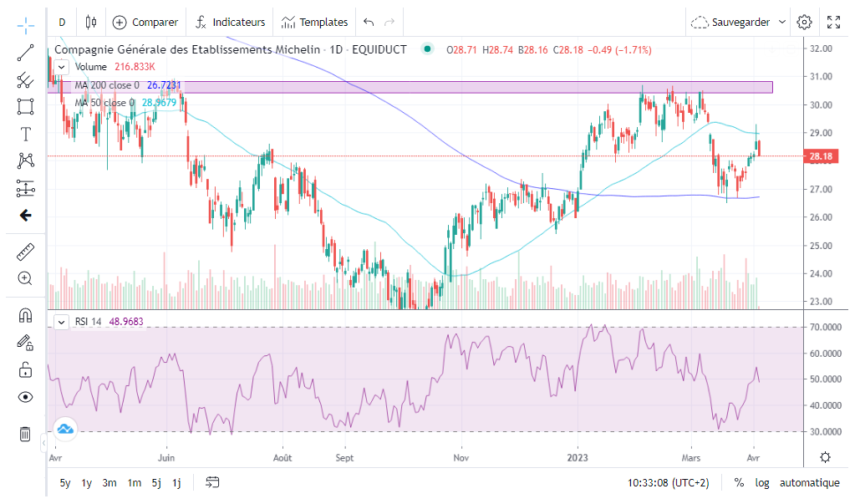Viewport: 855px width, 504px height.
Task: Choose the rectangle shapes tool
Action: (x=25, y=107)
